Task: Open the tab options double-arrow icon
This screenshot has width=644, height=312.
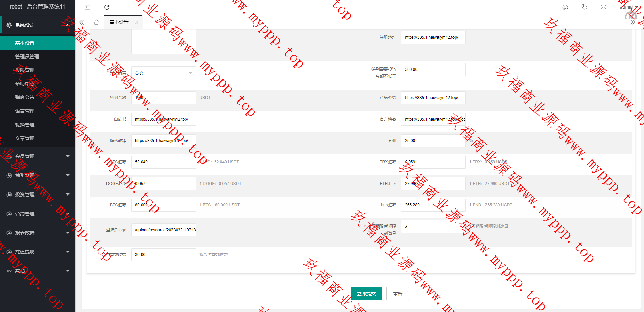Action: (x=633, y=22)
